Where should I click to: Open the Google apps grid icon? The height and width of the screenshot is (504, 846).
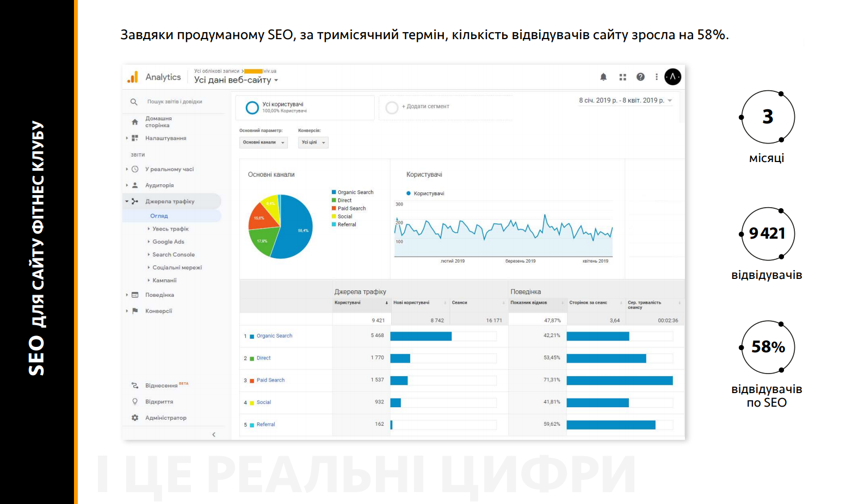(x=622, y=77)
